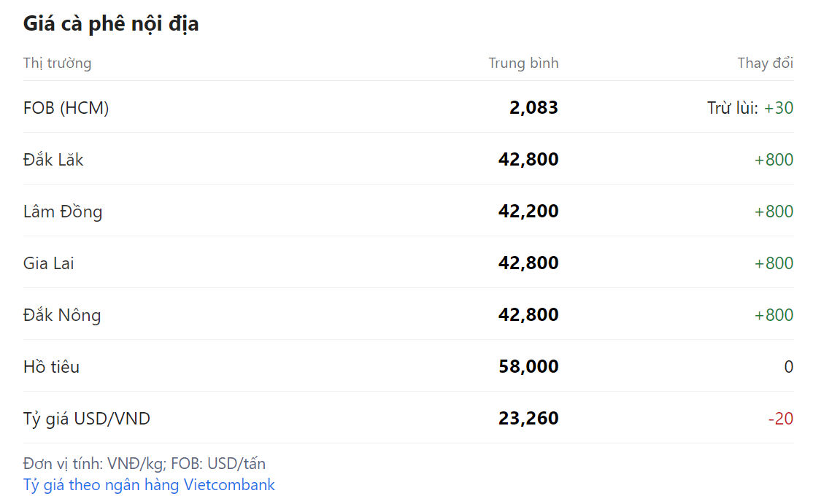Click the Gia Lai average price 42,800
Screen dimensions: 840x504
(x=528, y=263)
